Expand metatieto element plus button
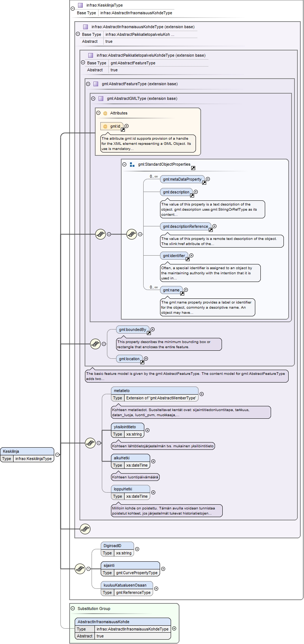Image resolution: width=304 pixels, height=644 pixels. tap(201, 394)
